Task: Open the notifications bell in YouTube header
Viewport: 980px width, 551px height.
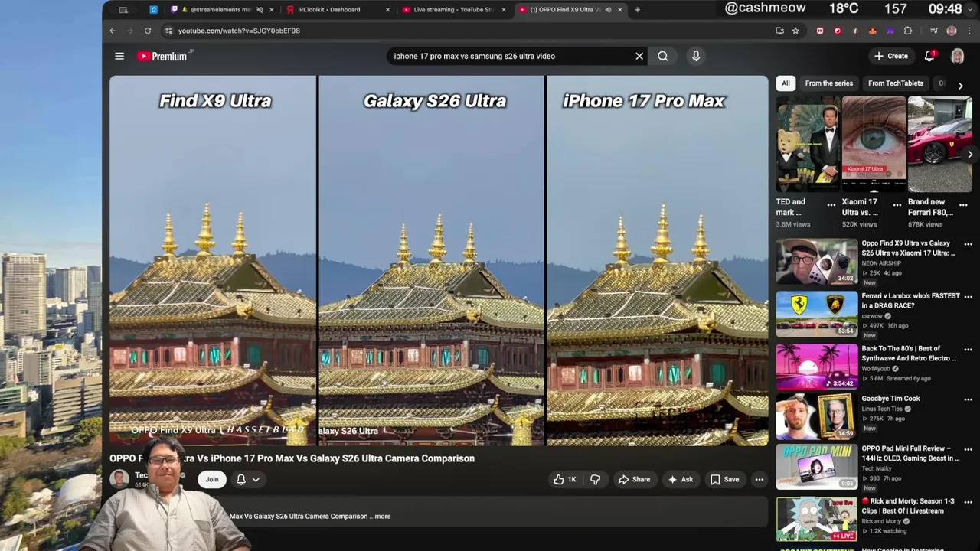Action: [929, 56]
